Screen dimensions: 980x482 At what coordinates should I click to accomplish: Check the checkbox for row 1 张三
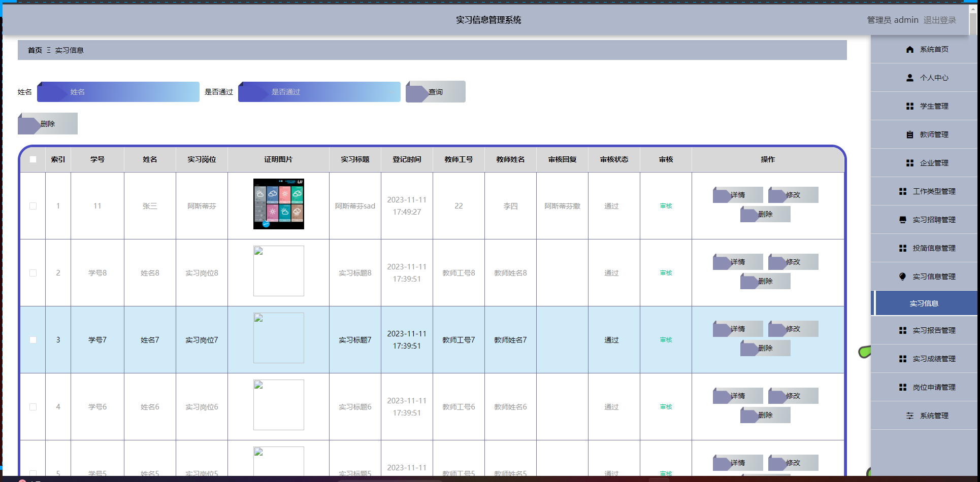pos(33,206)
